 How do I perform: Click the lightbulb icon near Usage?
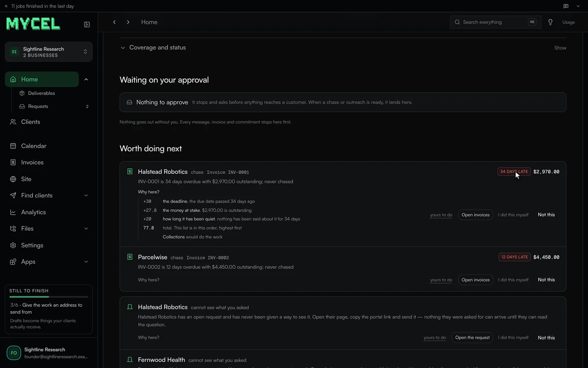tap(550, 22)
